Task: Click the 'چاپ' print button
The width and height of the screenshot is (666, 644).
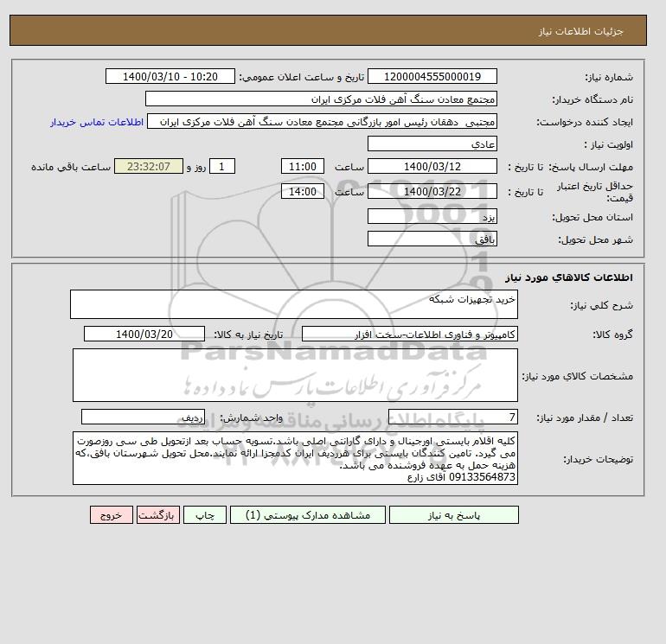Action: point(205,515)
